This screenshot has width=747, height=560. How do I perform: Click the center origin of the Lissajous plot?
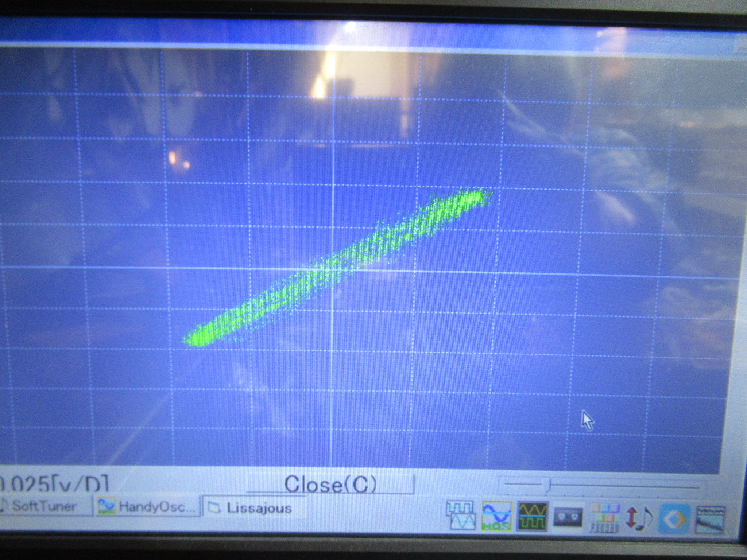(333, 269)
